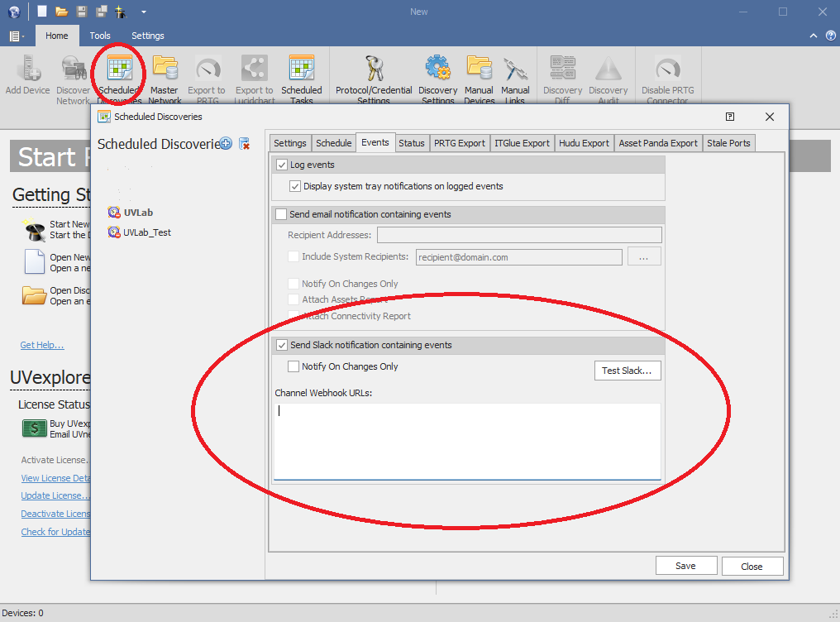Click the Manual Links ribbon icon

click(x=515, y=68)
